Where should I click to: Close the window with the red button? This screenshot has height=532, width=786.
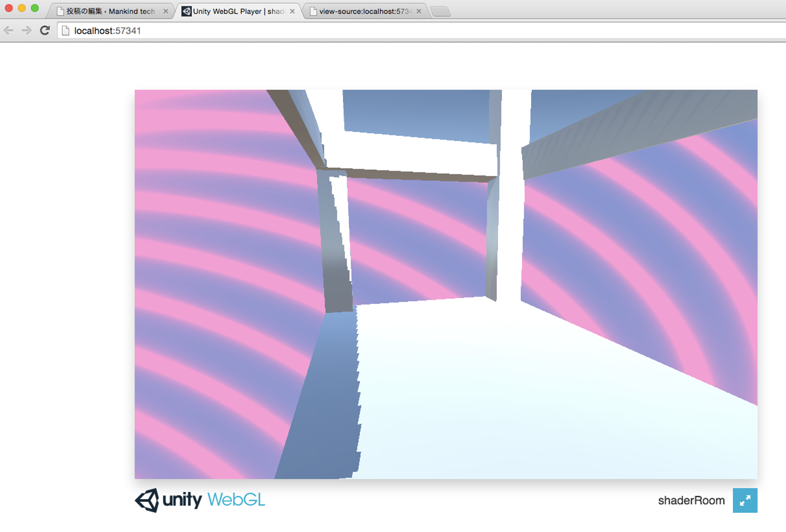(x=9, y=8)
